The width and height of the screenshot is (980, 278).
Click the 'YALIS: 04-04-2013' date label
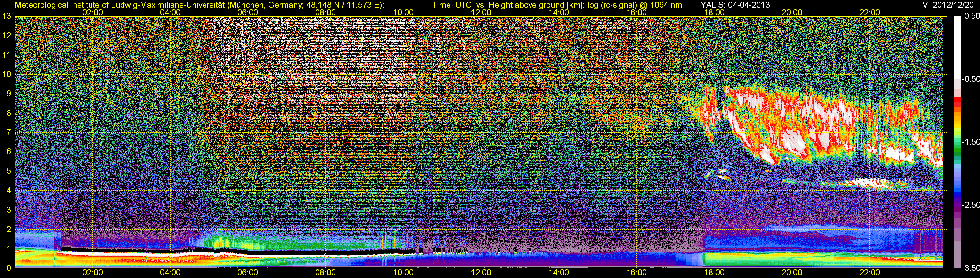tap(735, 5)
